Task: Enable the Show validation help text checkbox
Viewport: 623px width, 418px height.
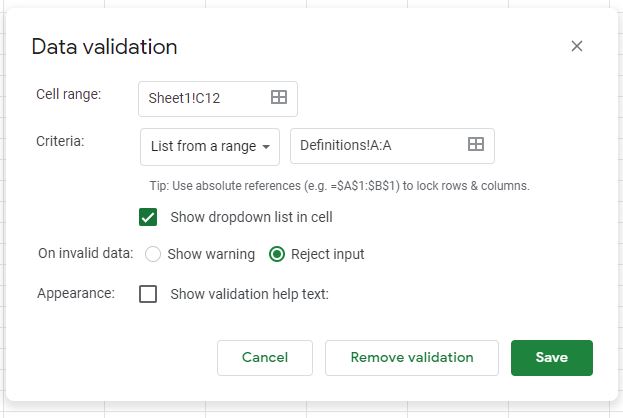Action: 148,294
